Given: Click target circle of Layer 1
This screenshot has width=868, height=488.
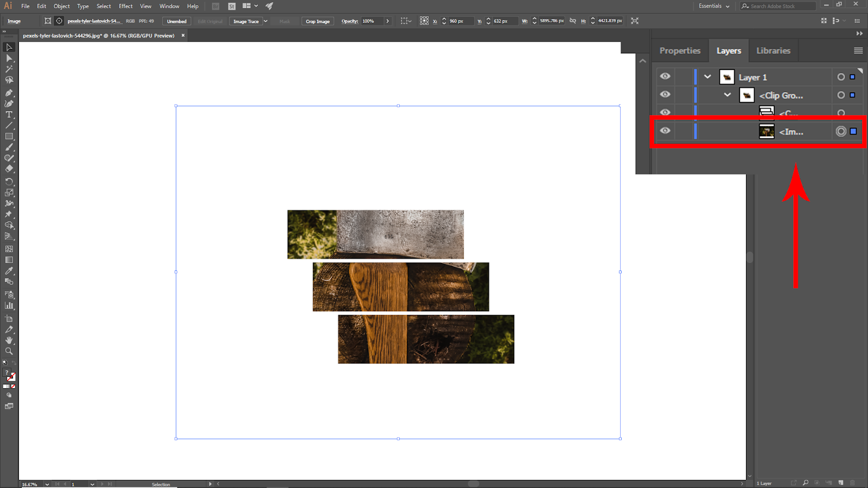Looking at the screenshot, I should tap(841, 77).
